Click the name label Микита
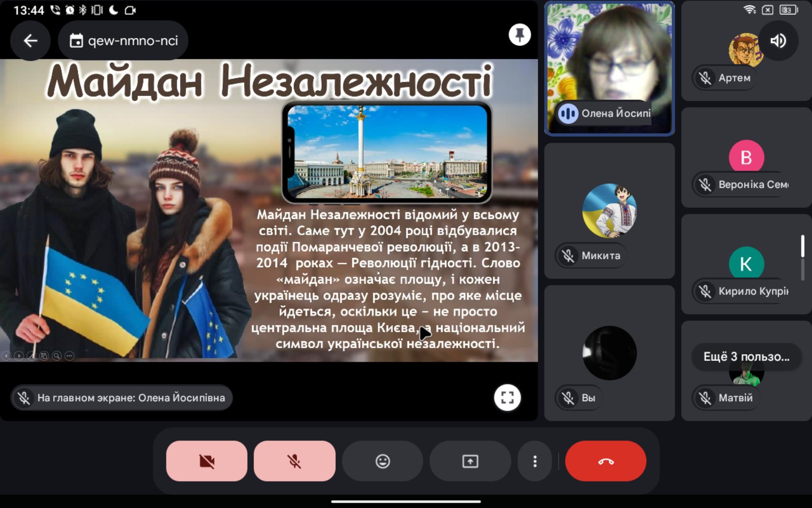This screenshot has height=508, width=812. (601, 256)
